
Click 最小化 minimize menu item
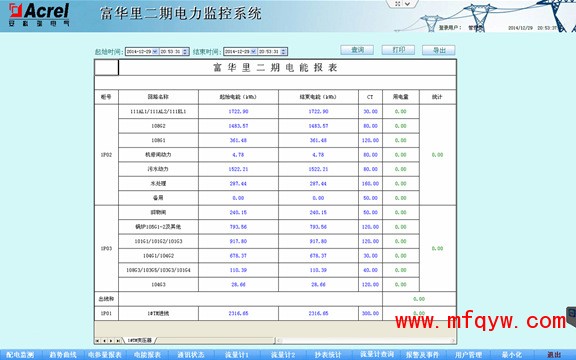[511, 355]
